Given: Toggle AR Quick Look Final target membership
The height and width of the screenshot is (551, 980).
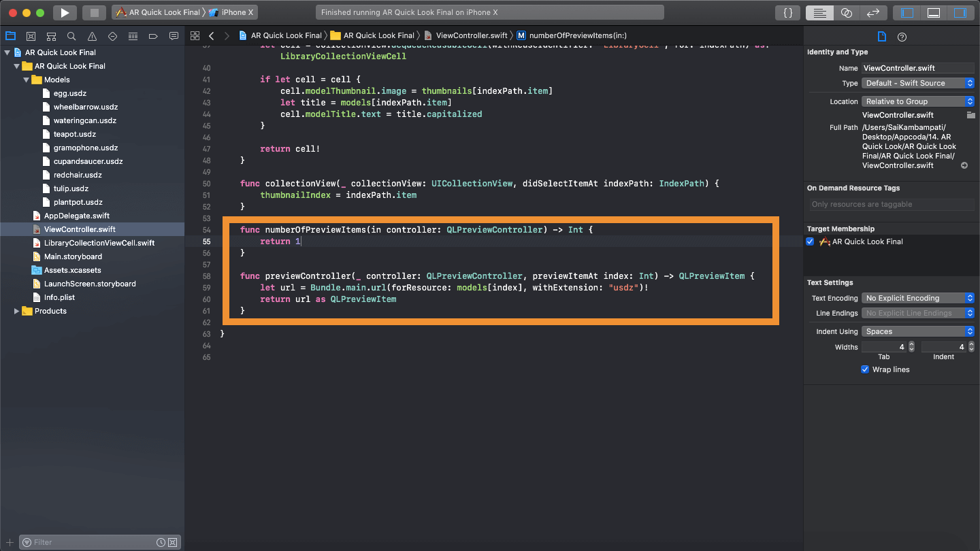Looking at the screenshot, I should (x=810, y=241).
